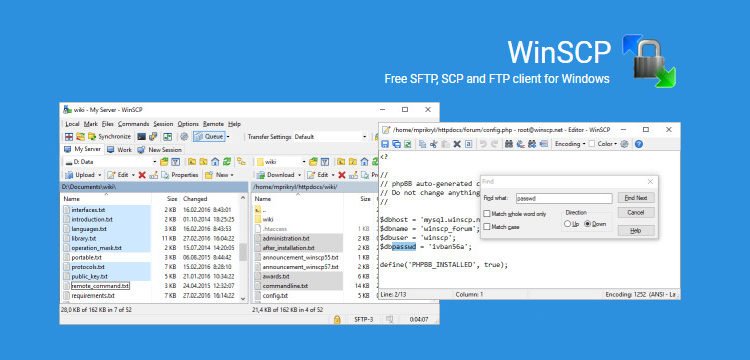Click the filter icon in local panel
This screenshot has width=750, height=360.
(176, 162)
